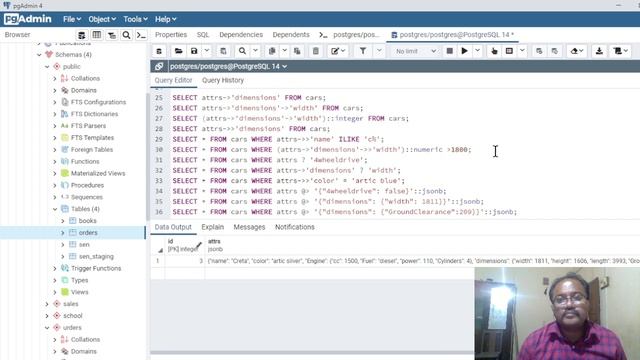Open Notifications results tab
Screen dimensions: 640x360
click(295, 227)
